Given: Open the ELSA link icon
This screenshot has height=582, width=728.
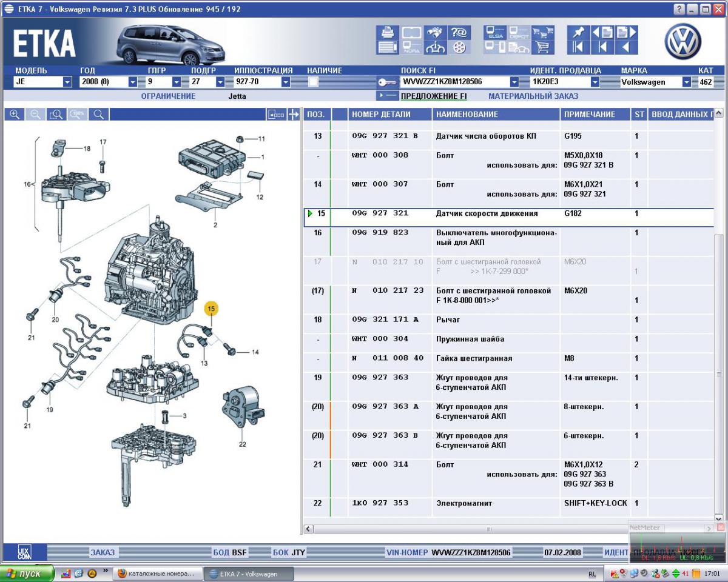Looking at the screenshot, I should [x=495, y=33].
